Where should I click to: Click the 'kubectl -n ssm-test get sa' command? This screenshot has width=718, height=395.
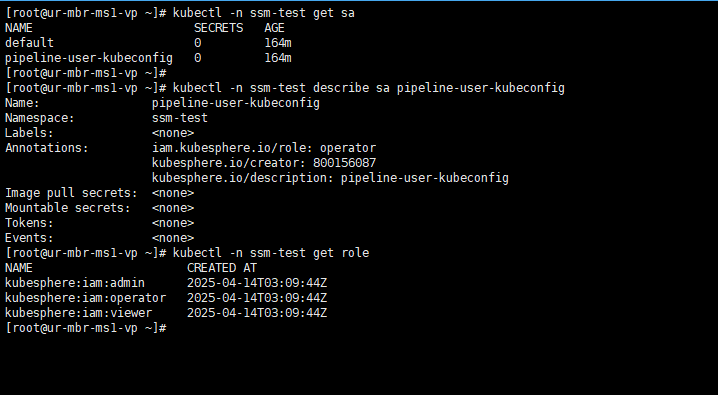263,13
